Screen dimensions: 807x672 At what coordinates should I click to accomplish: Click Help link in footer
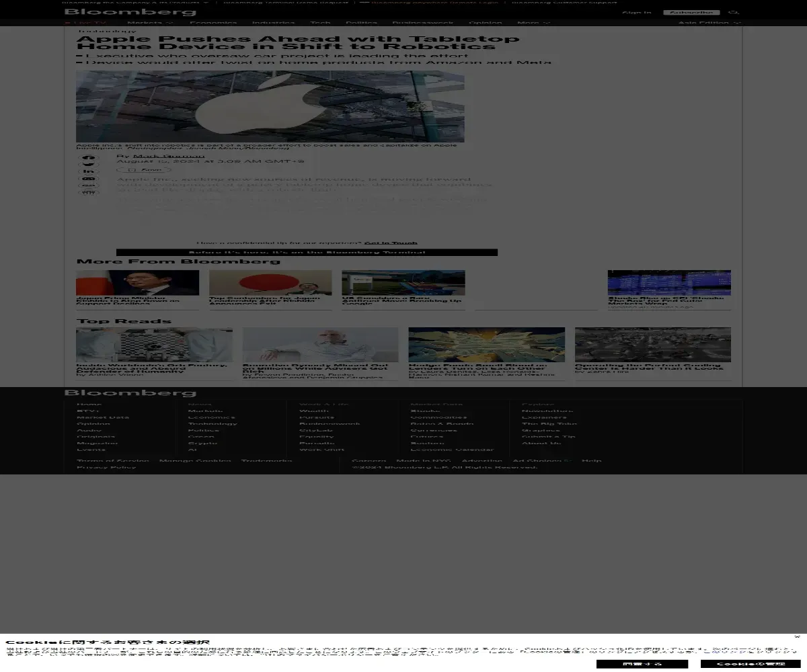(x=592, y=461)
